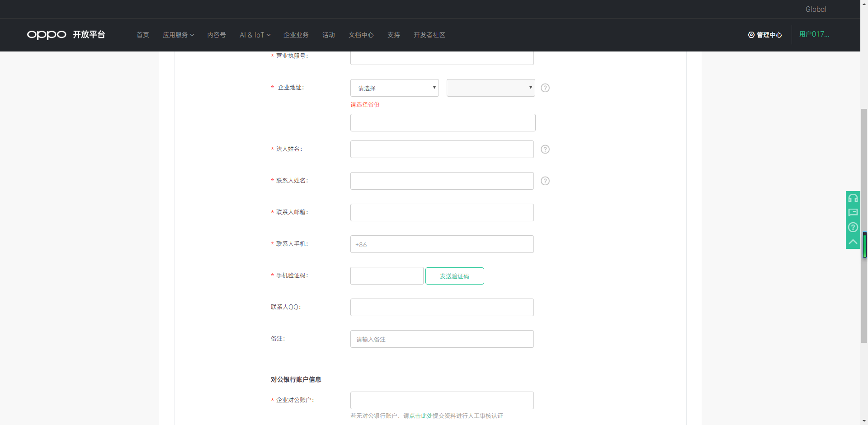Go to 首页 in navigation
This screenshot has width=868, height=425.
point(143,35)
